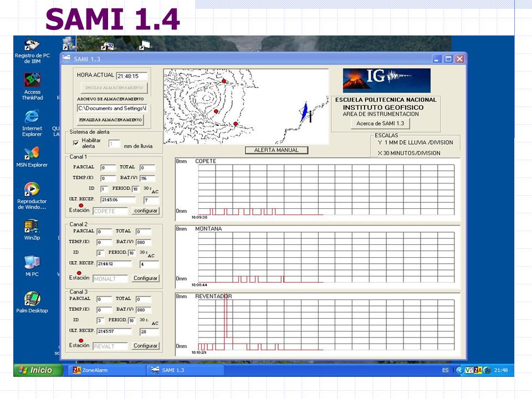
Task: Launch Internet Explorer desktop shortcut
Action: pyautogui.click(x=32, y=123)
